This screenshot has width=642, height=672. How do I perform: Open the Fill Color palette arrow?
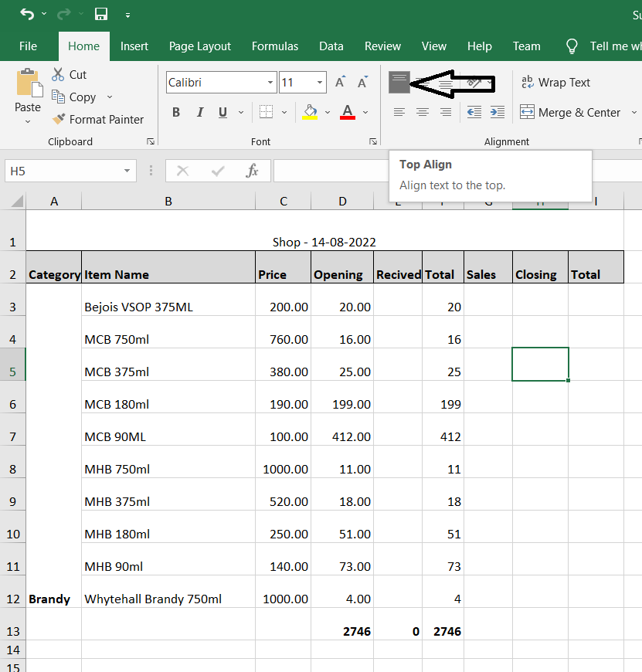click(328, 112)
